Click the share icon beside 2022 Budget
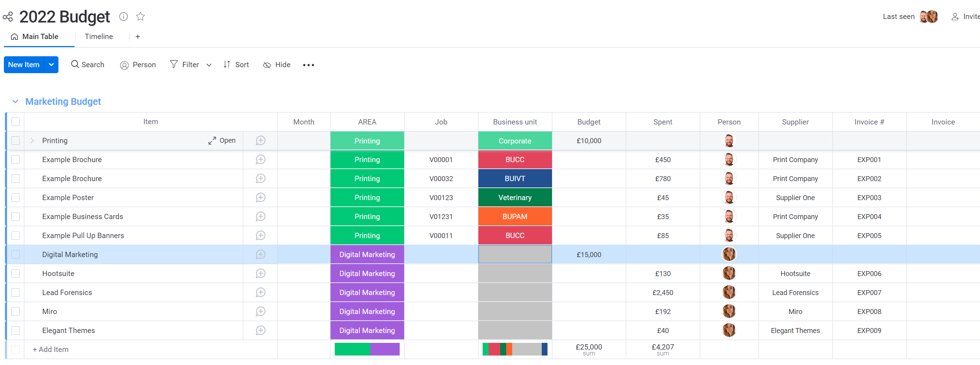The image size is (980, 365). pyautogui.click(x=8, y=17)
